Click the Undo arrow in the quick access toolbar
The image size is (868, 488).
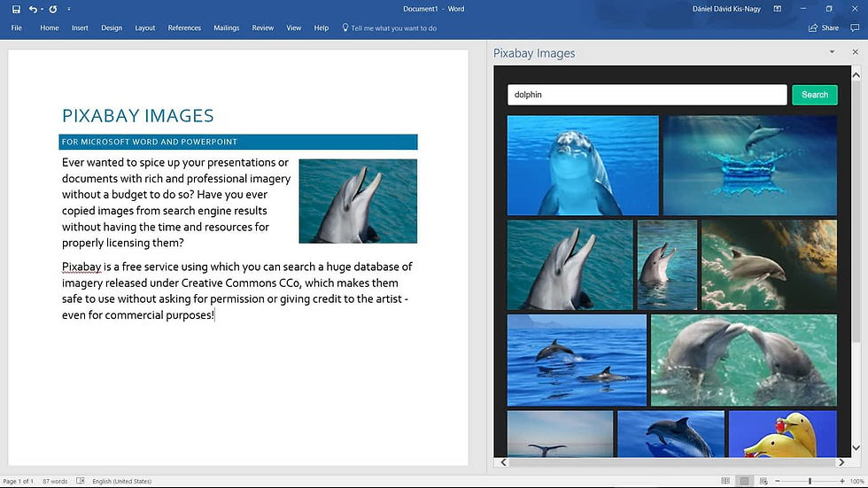click(x=33, y=9)
